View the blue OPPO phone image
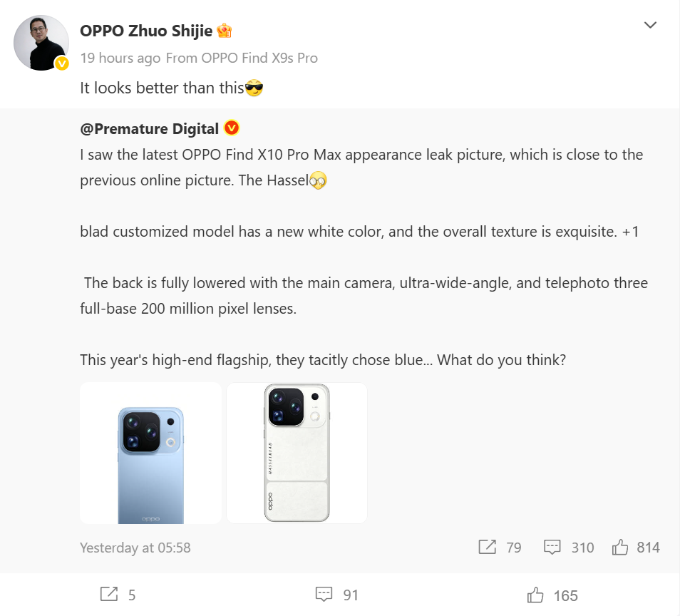Viewport: 680px width, 616px height. (x=150, y=453)
